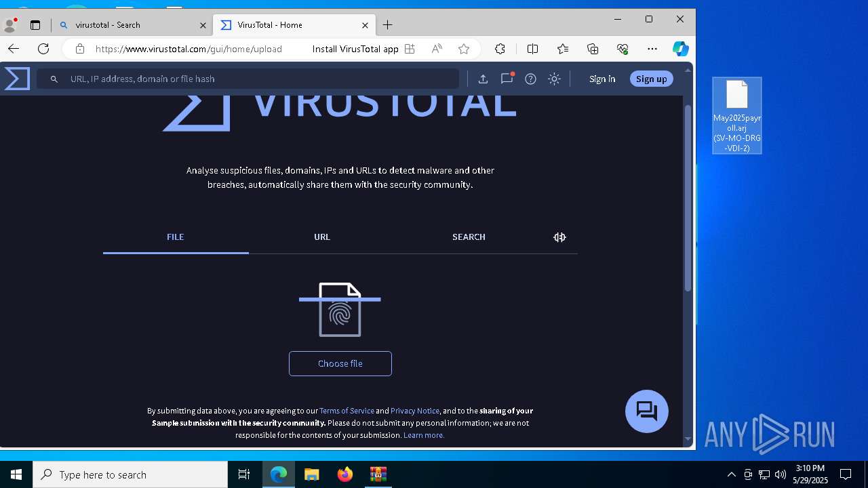Screen dimensions: 868x488
Task: Click the page vertical scrollbar
Action: pos(688,200)
